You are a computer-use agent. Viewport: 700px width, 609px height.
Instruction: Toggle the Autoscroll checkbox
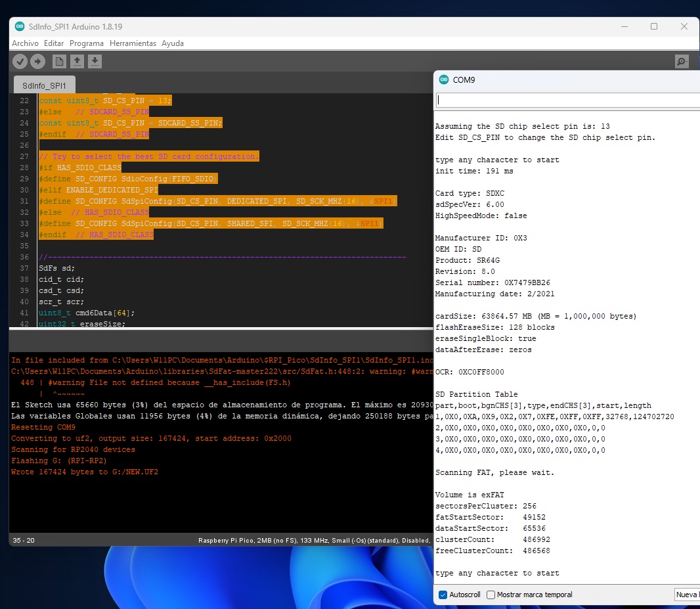pos(443,595)
